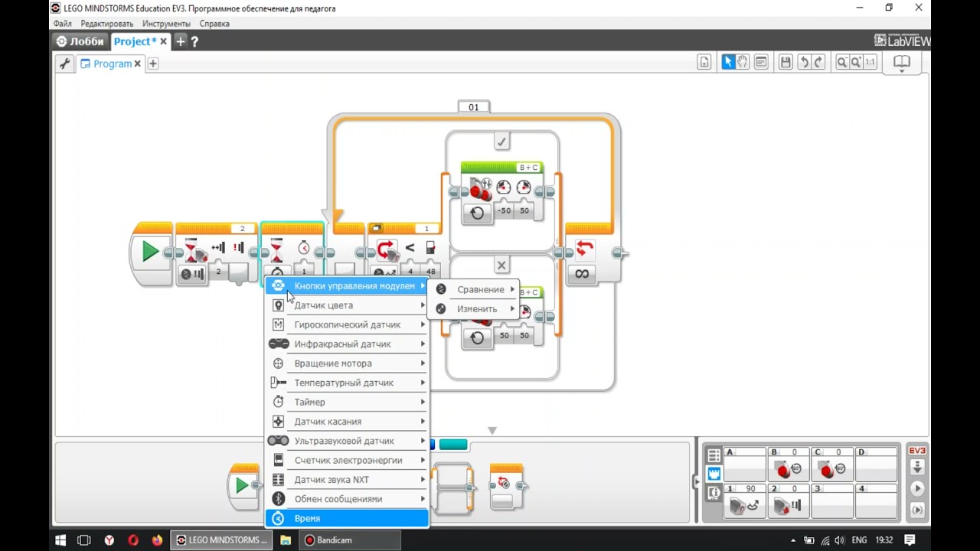This screenshot has height=551, width=980.
Task: Open the Инструменты menu
Action: tap(166, 24)
